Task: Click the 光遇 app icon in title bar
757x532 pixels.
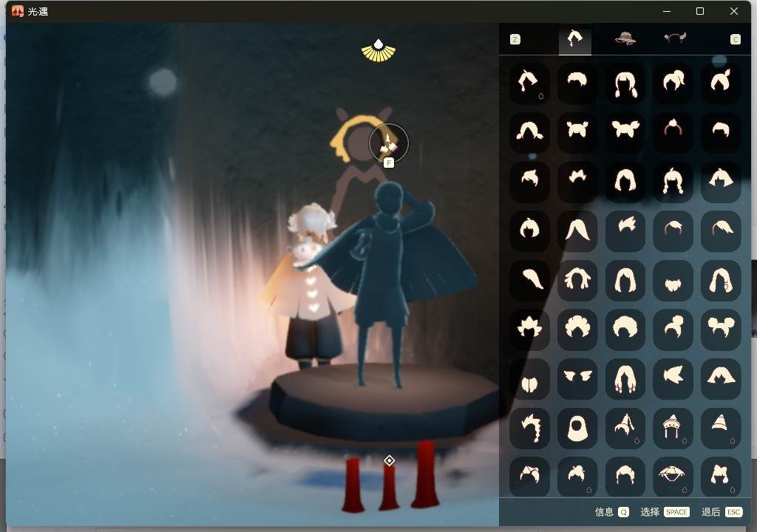Action: pyautogui.click(x=18, y=11)
